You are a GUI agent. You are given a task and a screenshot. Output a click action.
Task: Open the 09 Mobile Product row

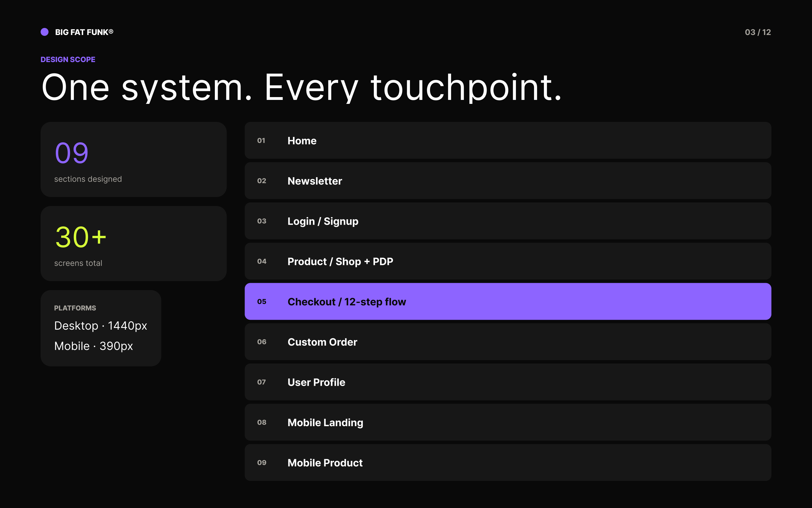[508, 463]
